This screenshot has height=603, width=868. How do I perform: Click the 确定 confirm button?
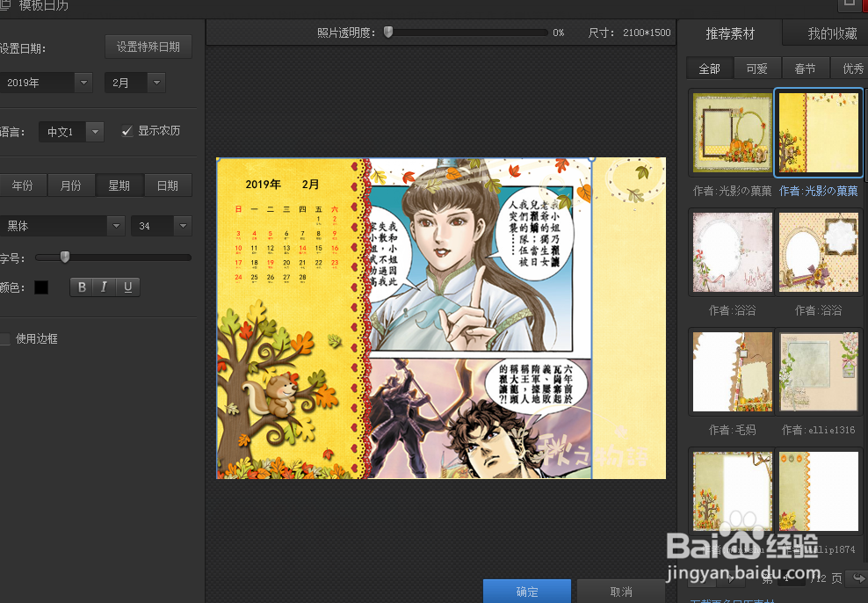point(527,592)
